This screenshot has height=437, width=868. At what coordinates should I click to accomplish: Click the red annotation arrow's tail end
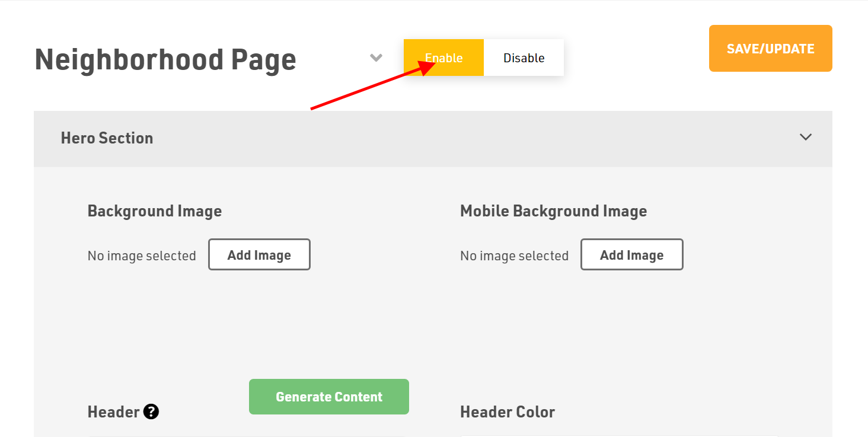[312, 109]
